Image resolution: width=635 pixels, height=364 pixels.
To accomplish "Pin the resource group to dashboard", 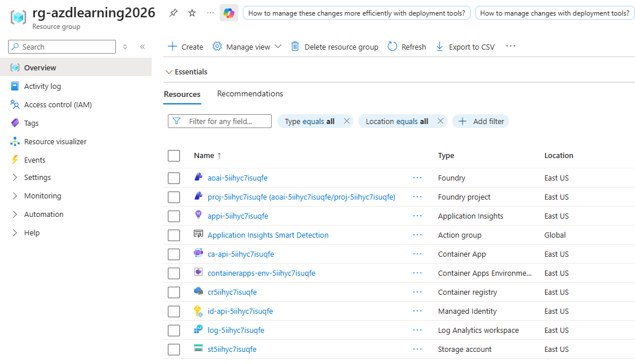I will point(174,13).
